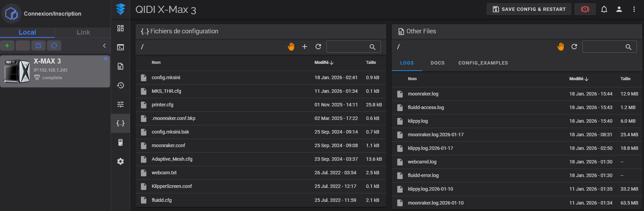Switch to the Local tab

27,32
